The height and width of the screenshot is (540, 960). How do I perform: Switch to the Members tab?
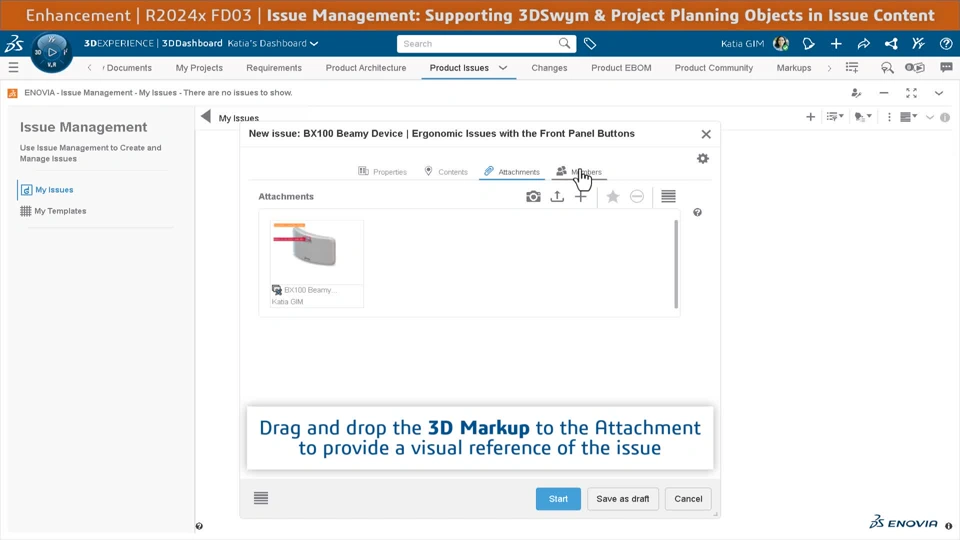[x=579, y=171]
